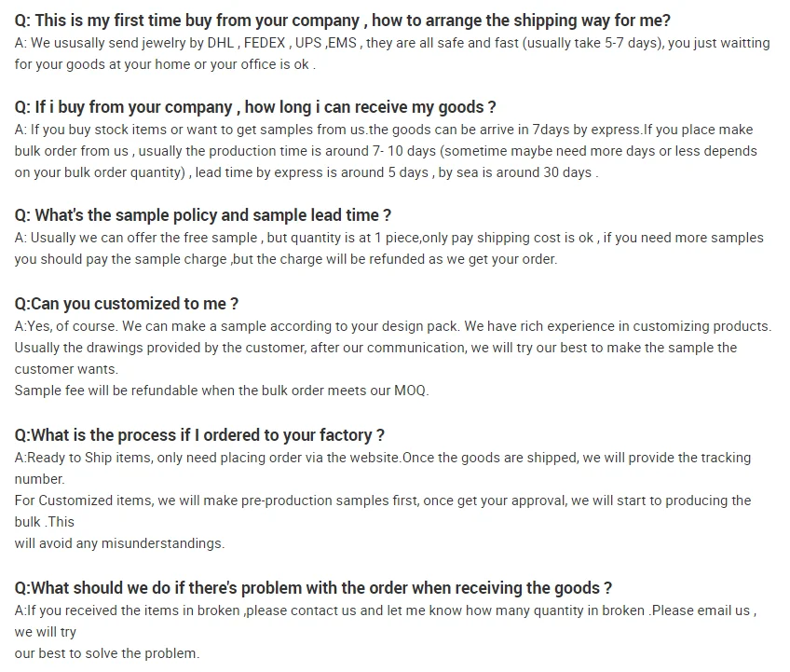The image size is (790, 672).
Task: Click the answer line about the free sample offer
Action: [x=388, y=238]
